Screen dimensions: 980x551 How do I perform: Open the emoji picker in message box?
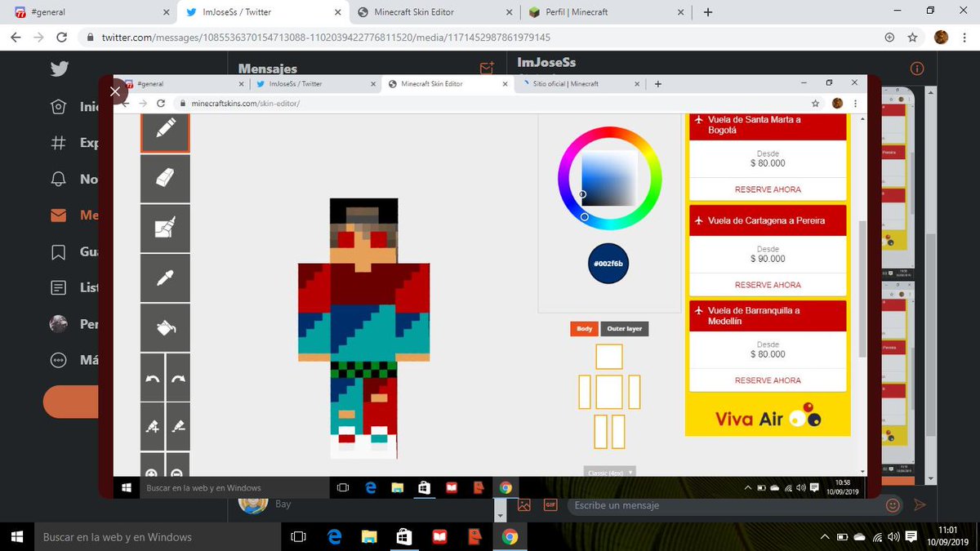click(893, 505)
